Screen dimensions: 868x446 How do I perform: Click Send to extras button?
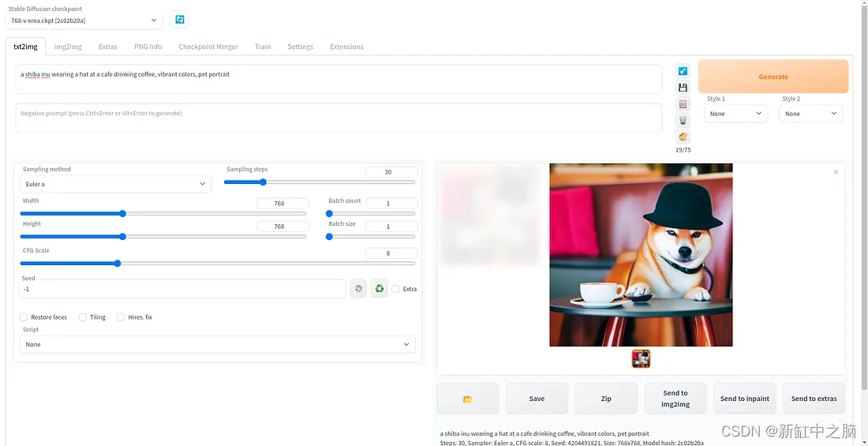point(814,399)
